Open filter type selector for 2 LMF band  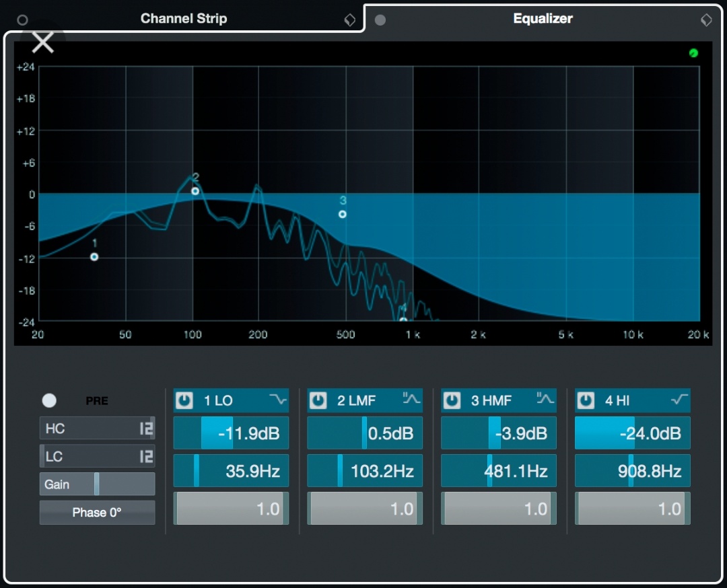(411, 398)
